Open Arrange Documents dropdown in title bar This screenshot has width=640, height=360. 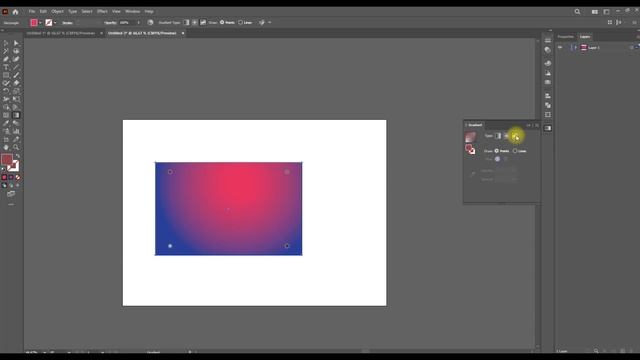[595, 12]
